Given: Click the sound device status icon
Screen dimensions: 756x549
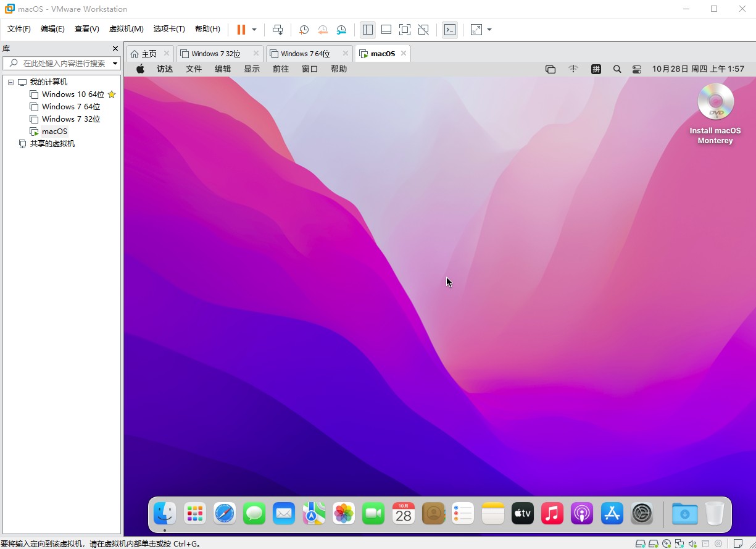Looking at the screenshot, I should (692, 544).
